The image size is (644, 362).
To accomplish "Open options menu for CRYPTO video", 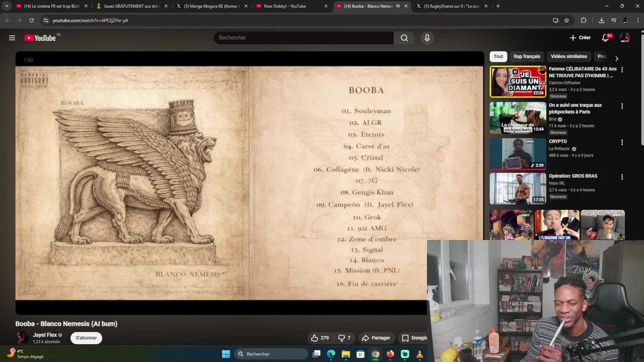I will point(622,142).
